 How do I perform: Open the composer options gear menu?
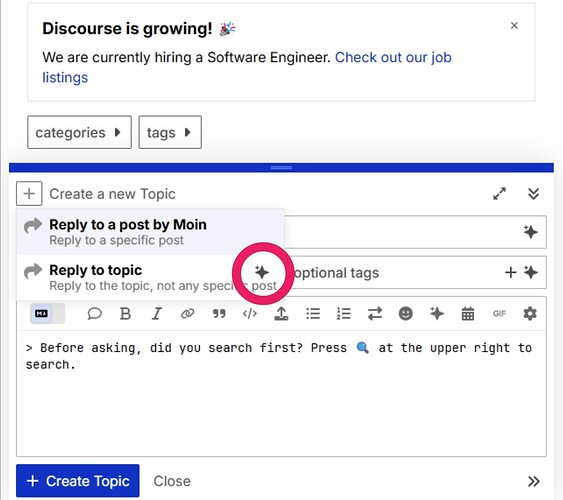530,314
